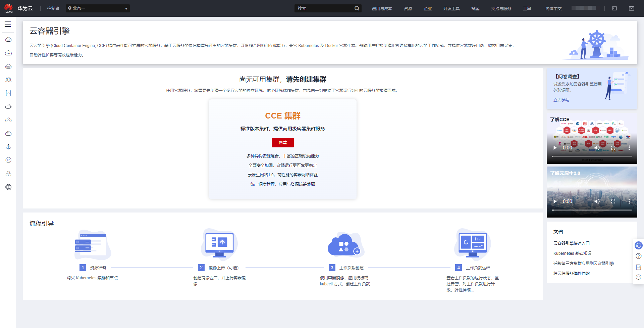Open the pyramid-shaped sidebar shortcut icon
Viewport: 644px width, 328px height.
(x=8, y=147)
